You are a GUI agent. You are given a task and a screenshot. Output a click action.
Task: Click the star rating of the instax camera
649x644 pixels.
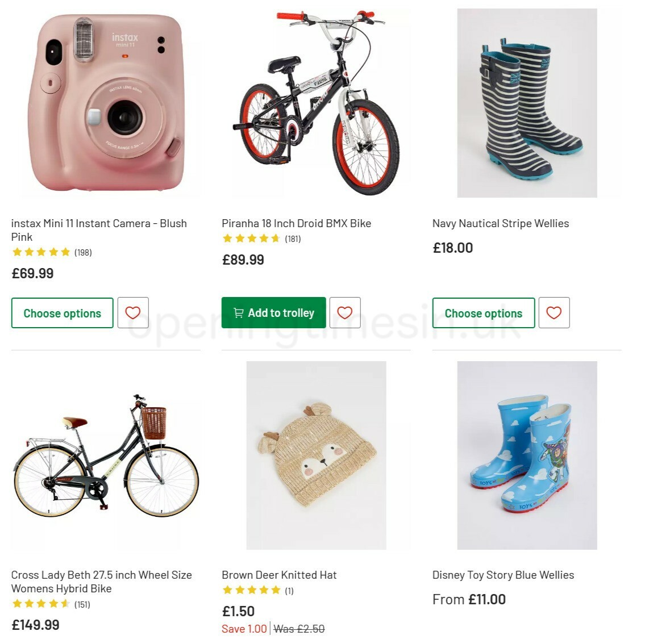point(41,252)
